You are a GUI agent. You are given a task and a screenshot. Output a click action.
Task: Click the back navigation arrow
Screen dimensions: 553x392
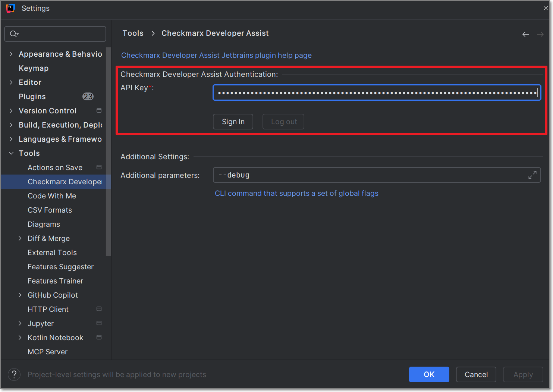pos(526,34)
